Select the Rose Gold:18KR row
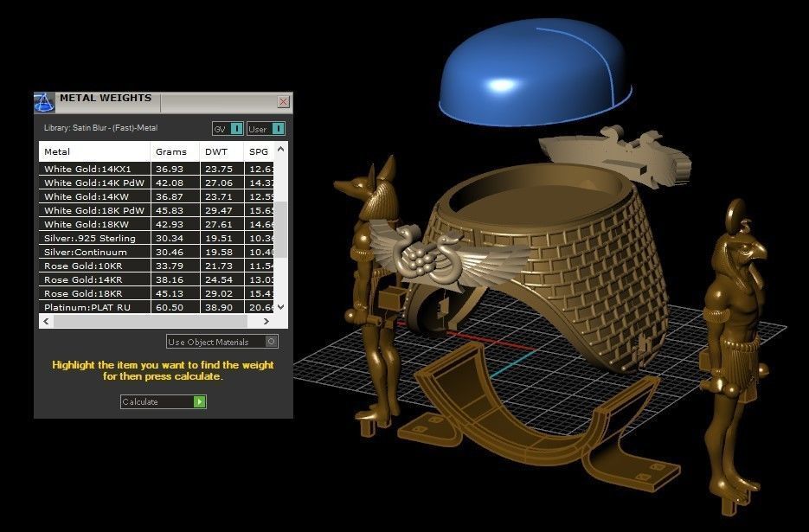 click(157, 293)
